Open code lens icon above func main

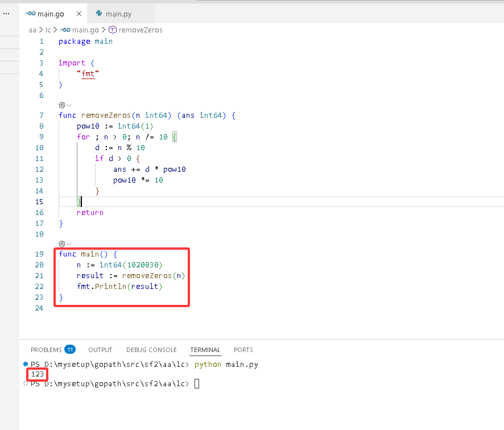62,244
